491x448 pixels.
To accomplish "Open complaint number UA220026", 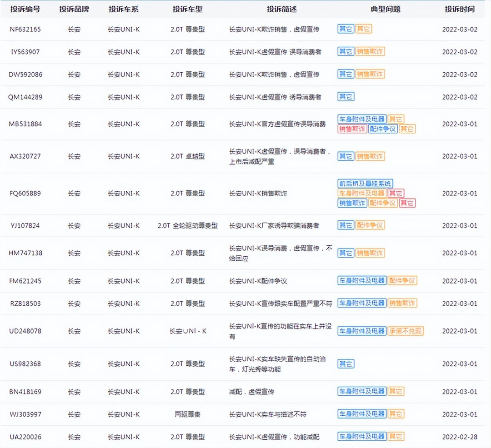I will [x=25, y=437].
